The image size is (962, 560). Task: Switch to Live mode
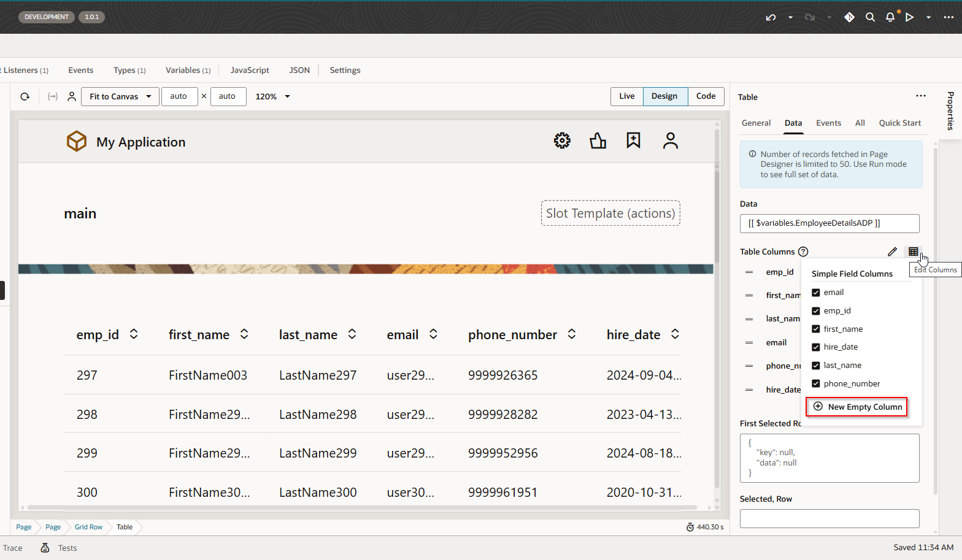[x=626, y=96]
